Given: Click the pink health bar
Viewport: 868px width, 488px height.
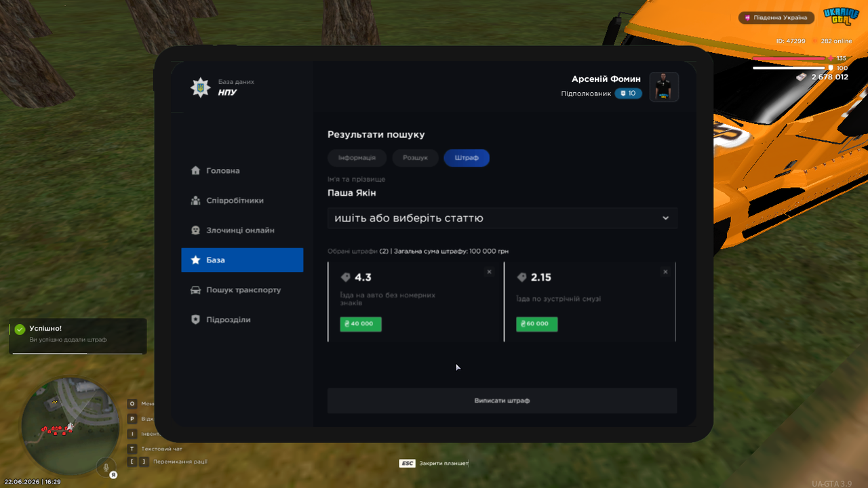Looking at the screenshot, I should [790, 58].
